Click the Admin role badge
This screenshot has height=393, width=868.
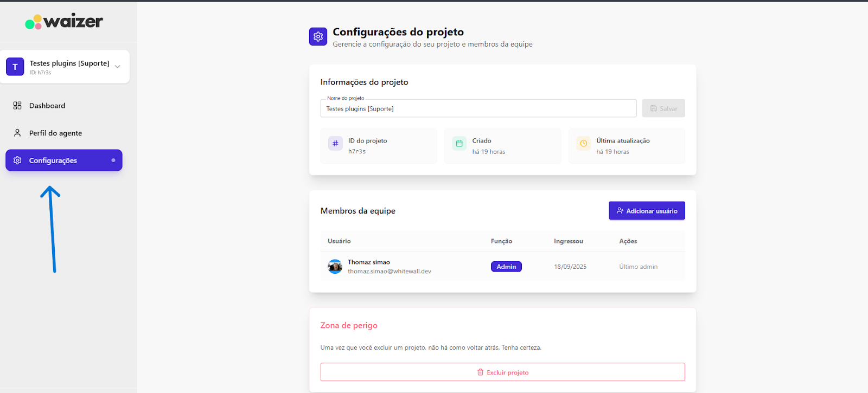coord(506,267)
